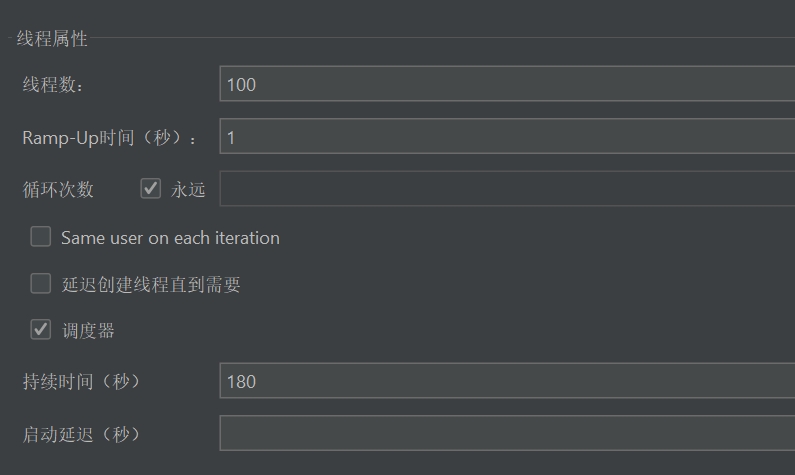The height and width of the screenshot is (475, 795).
Task: Uncheck the 永远 checkbox
Action: 151,189
